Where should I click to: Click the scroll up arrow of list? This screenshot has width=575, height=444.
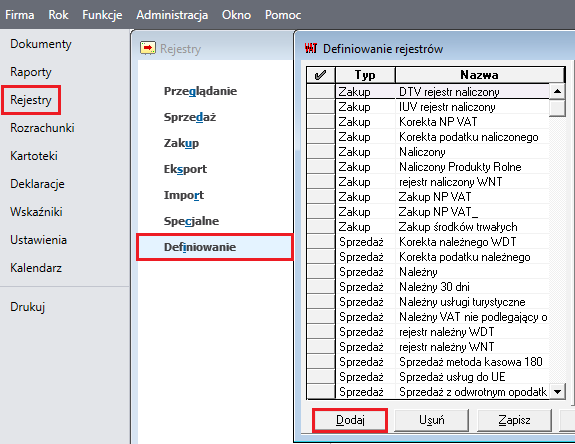[x=557, y=91]
